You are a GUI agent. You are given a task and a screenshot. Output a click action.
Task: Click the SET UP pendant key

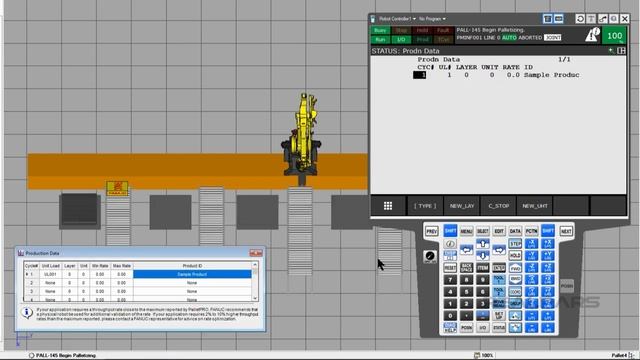[x=499, y=316]
